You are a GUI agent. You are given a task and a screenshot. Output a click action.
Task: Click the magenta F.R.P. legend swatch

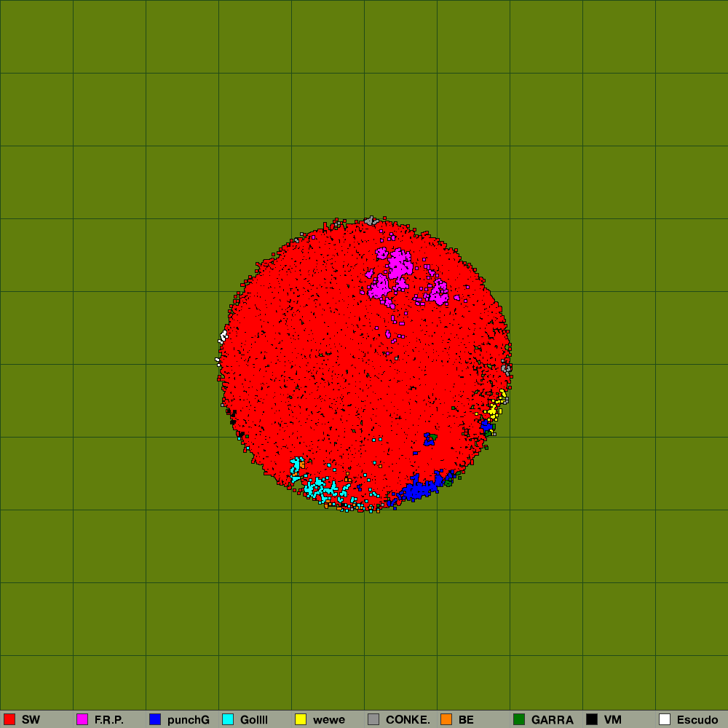(82, 719)
